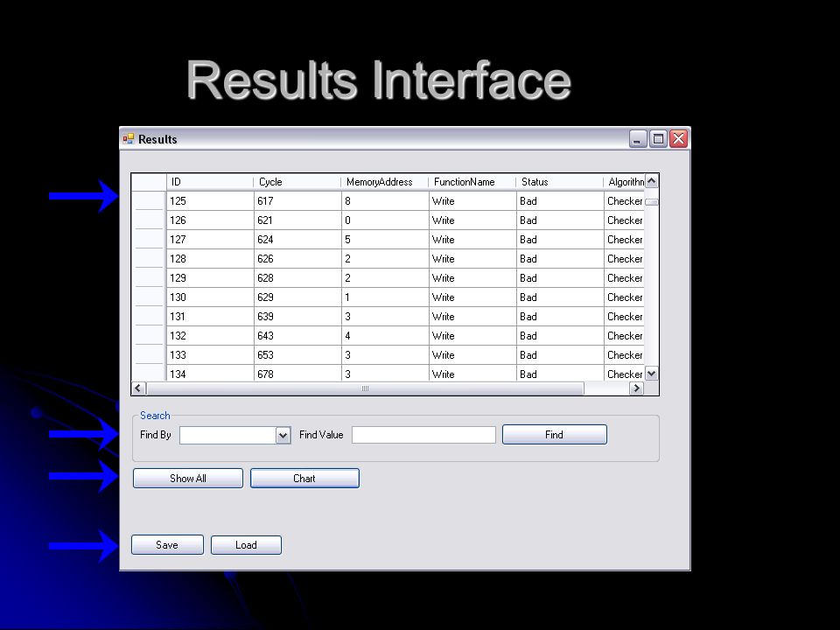Click Cycle cell 624
This screenshot has width=840, height=630.
tap(297, 240)
